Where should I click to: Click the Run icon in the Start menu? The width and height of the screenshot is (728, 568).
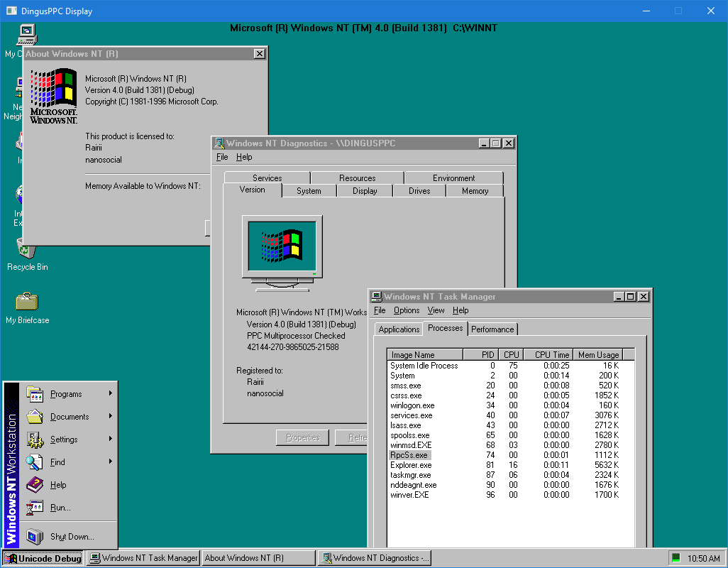point(35,508)
